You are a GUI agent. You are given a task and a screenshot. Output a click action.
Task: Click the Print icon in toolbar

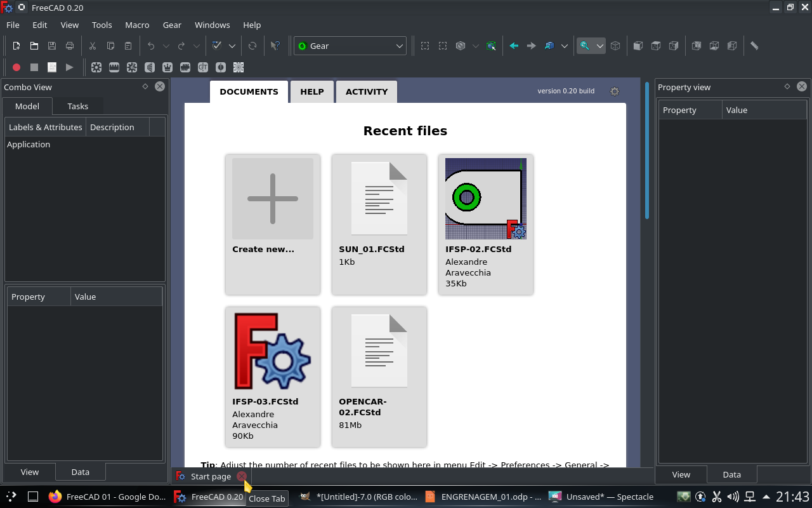coord(70,46)
